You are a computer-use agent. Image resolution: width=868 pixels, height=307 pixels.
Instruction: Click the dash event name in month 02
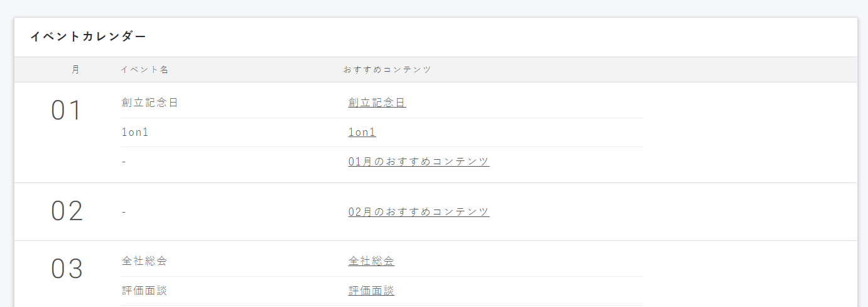click(124, 212)
